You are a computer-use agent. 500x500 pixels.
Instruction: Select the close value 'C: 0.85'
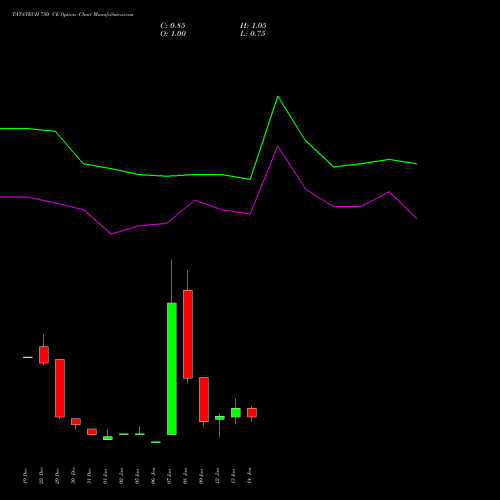pyautogui.click(x=173, y=26)
